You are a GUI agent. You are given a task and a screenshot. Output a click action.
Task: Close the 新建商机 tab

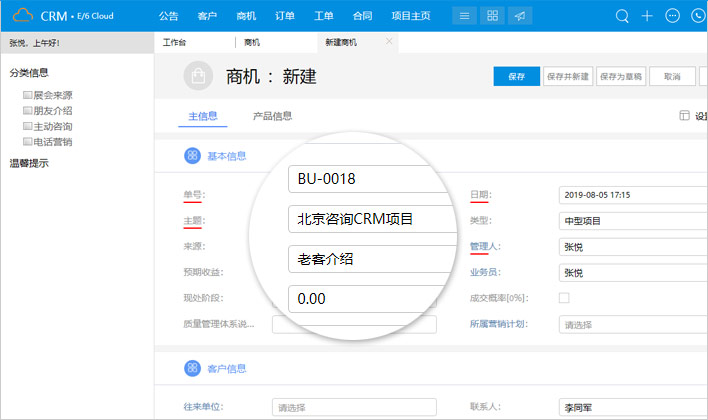click(x=390, y=42)
